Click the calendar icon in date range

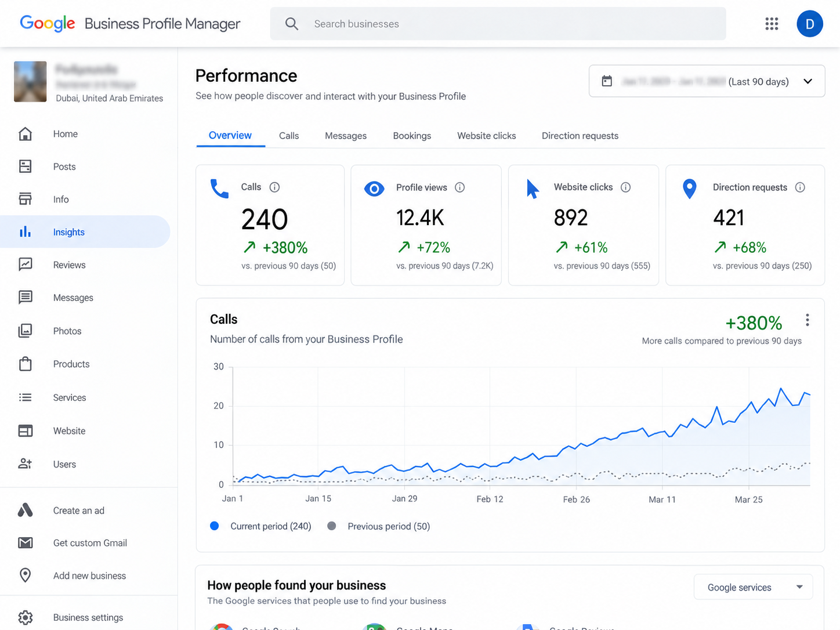(607, 81)
